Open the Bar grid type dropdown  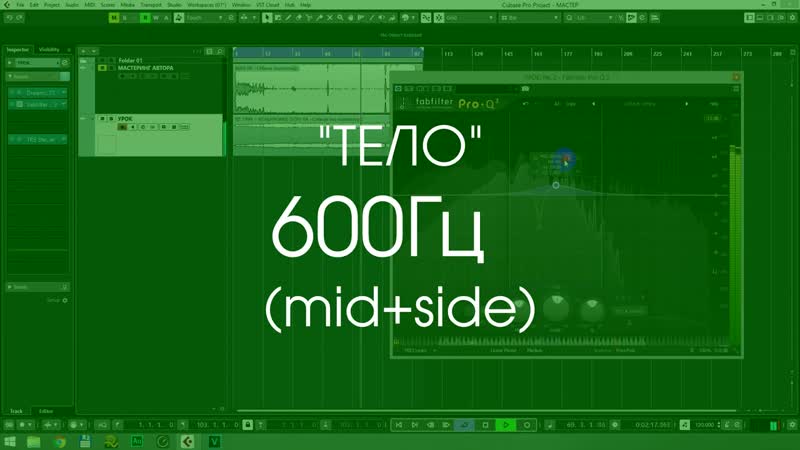point(530,18)
